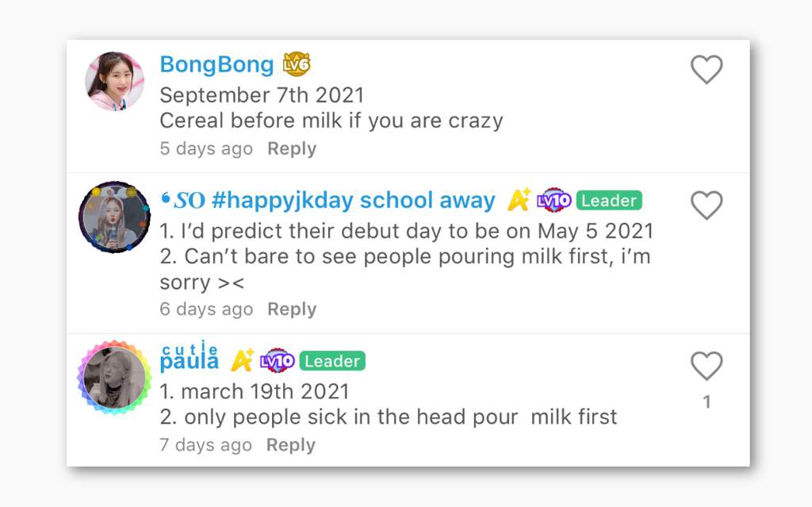Click the A+ icon next to #happyjkday name

(x=519, y=200)
